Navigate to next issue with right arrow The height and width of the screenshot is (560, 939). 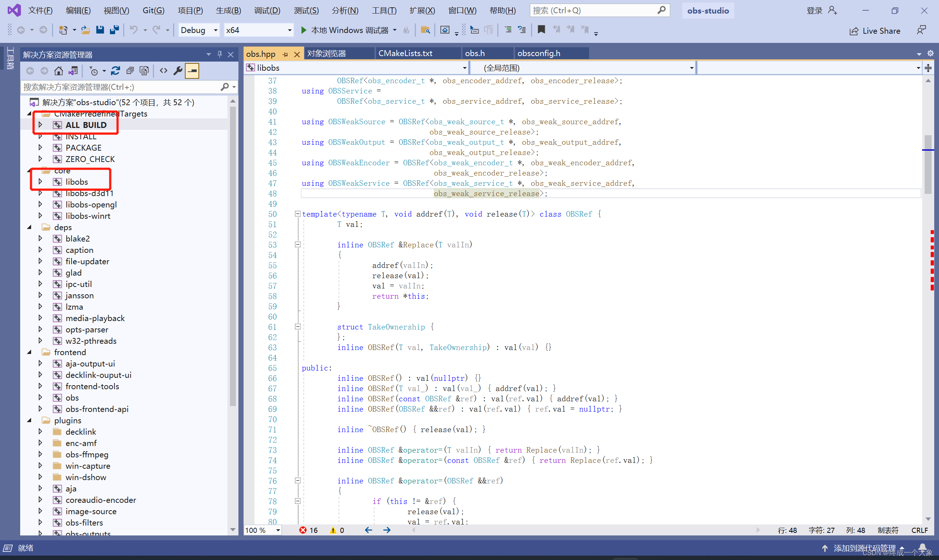tap(387, 530)
